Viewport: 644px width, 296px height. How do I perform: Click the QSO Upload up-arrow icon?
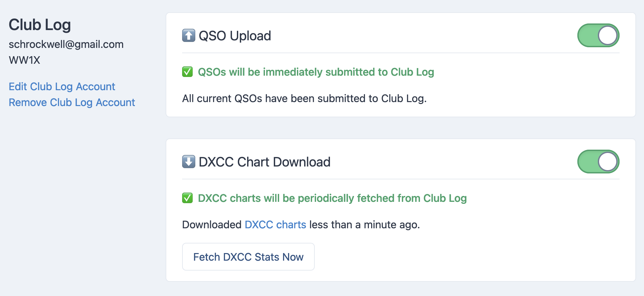point(188,36)
